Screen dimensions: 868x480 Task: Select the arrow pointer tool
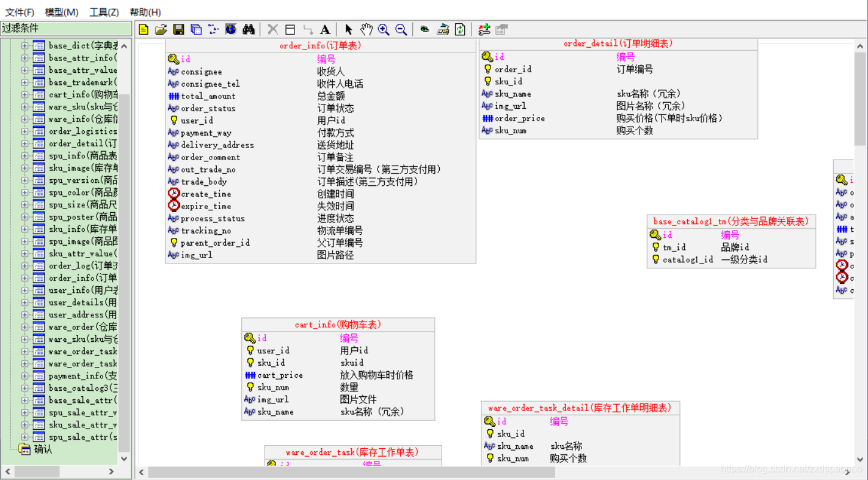(x=349, y=29)
